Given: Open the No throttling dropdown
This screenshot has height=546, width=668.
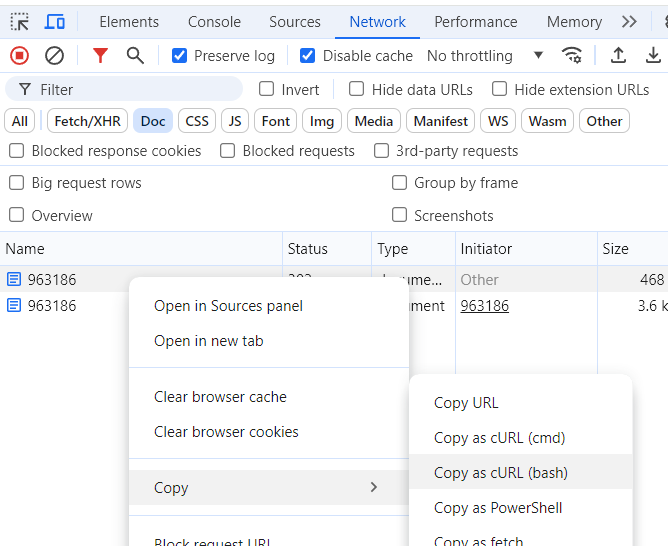Looking at the screenshot, I should (485, 56).
